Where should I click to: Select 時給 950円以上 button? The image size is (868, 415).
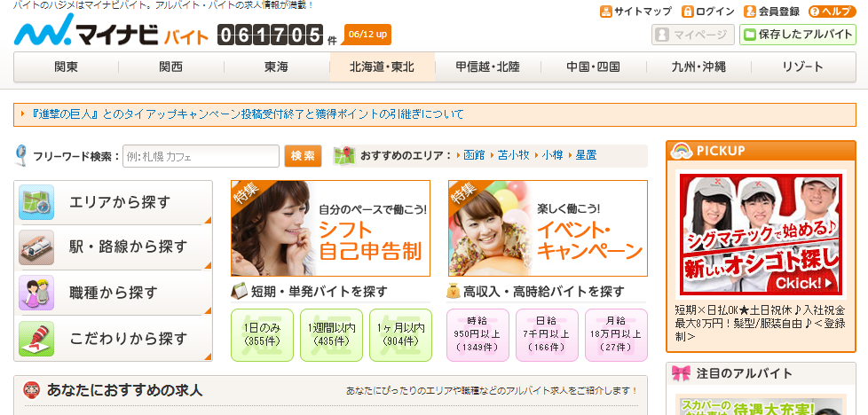477,335
